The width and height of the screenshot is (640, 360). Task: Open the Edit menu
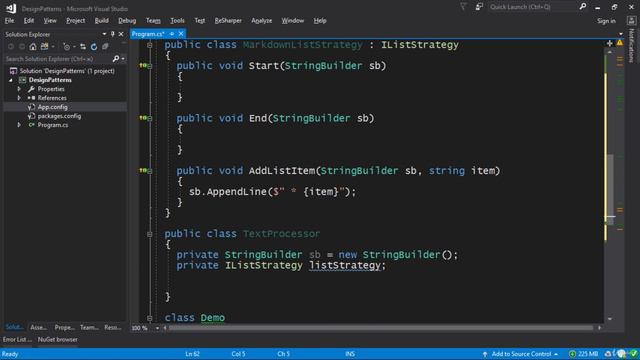click(29, 20)
